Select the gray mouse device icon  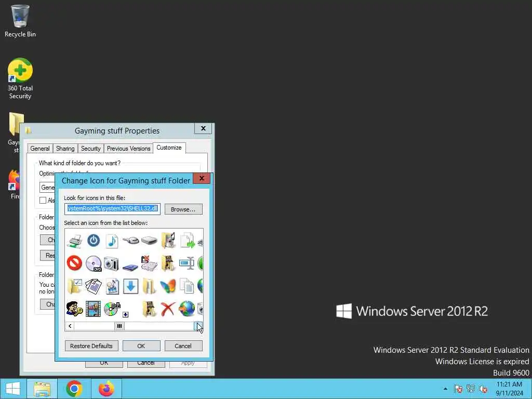pyautogui.click(x=130, y=241)
